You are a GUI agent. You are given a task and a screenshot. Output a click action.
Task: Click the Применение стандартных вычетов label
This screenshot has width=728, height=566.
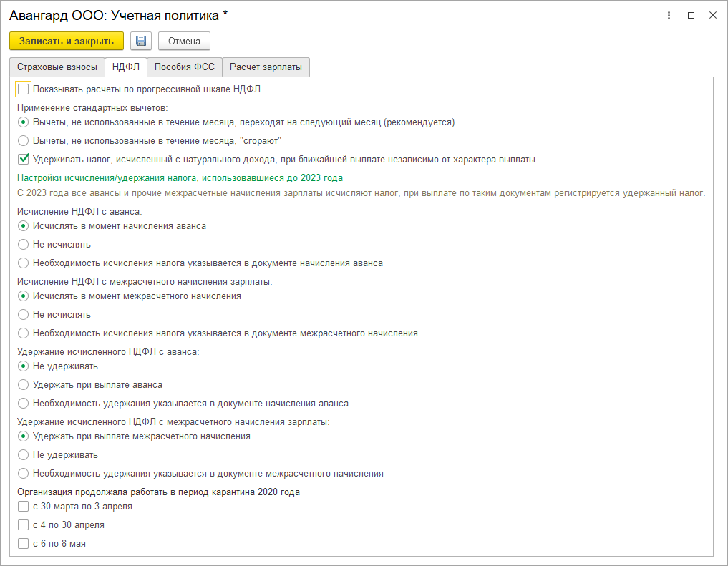[x=92, y=107]
